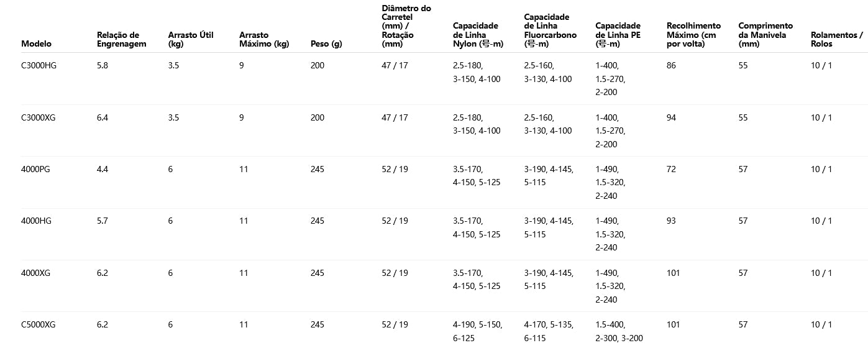Click the 4.4 gear ratio value

coord(103,169)
